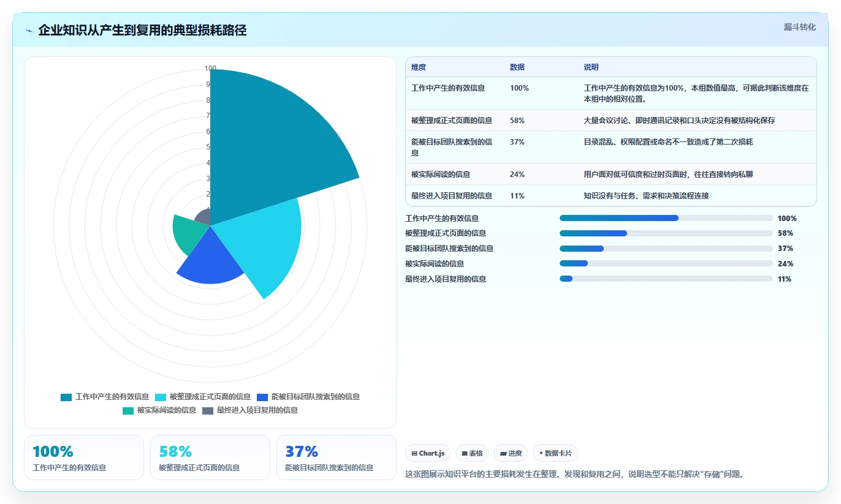This screenshot has width=841, height=504.
Task: Select the 表格 tag
Action: click(472, 453)
